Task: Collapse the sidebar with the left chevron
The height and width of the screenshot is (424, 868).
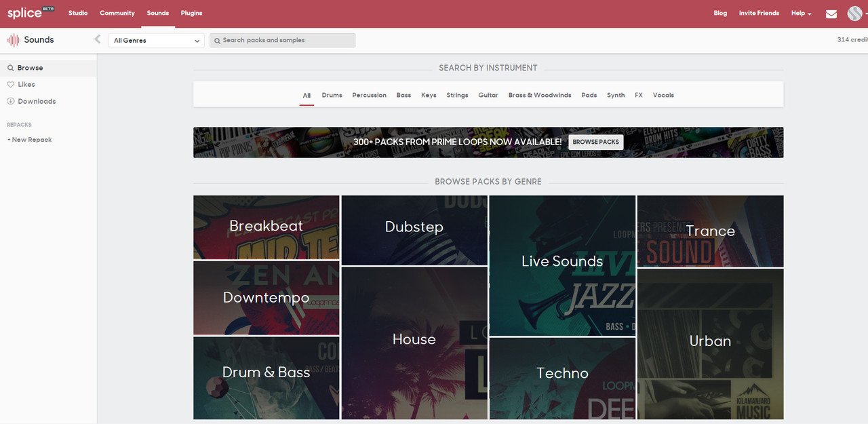Action: pyautogui.click(x=97, y=39)
